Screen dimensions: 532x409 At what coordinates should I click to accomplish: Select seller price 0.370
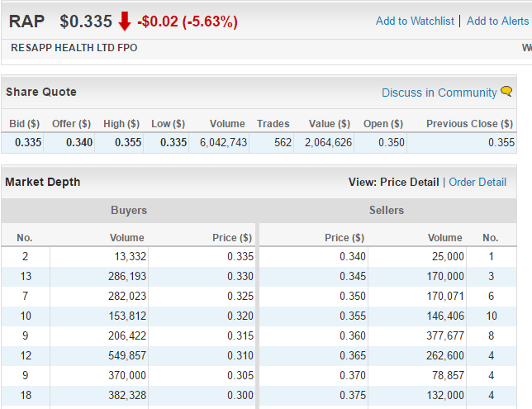(353, 375)
